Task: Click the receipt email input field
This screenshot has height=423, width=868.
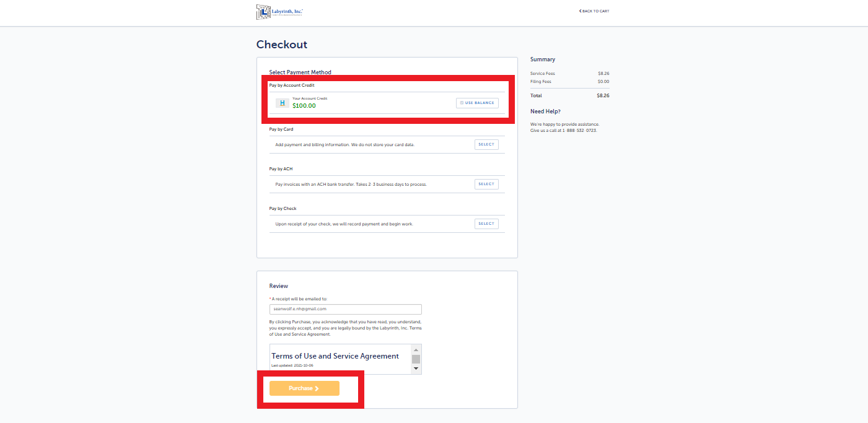Action: (346, 309)
